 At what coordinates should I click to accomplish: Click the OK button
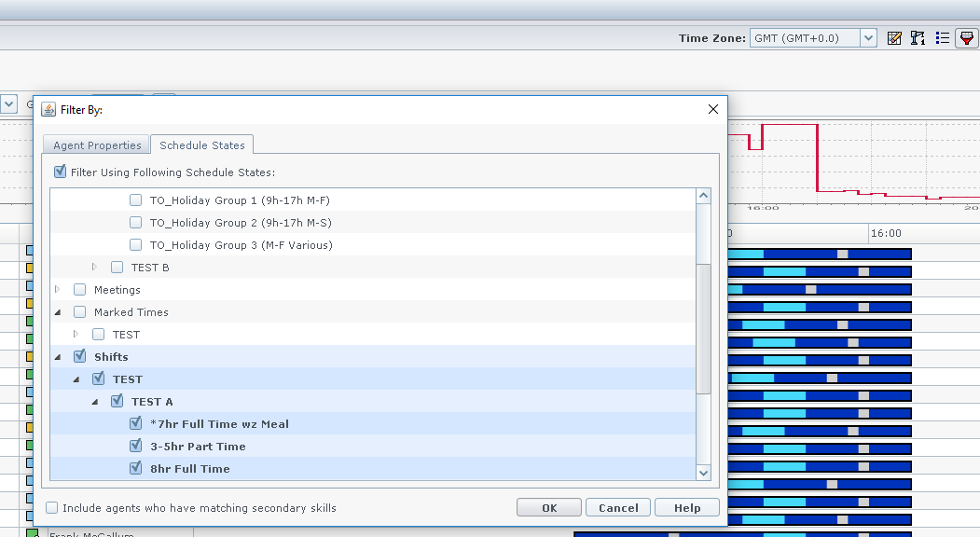(549, 507)
